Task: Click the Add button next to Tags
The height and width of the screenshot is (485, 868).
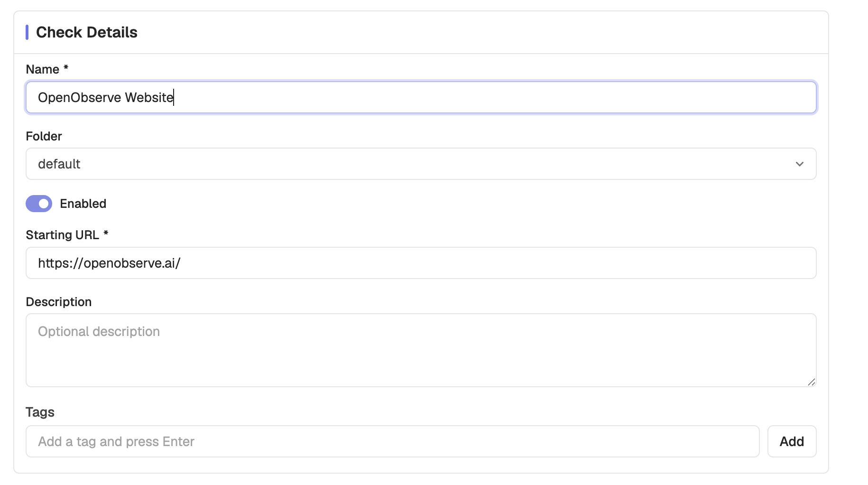Action: point(792,441)
